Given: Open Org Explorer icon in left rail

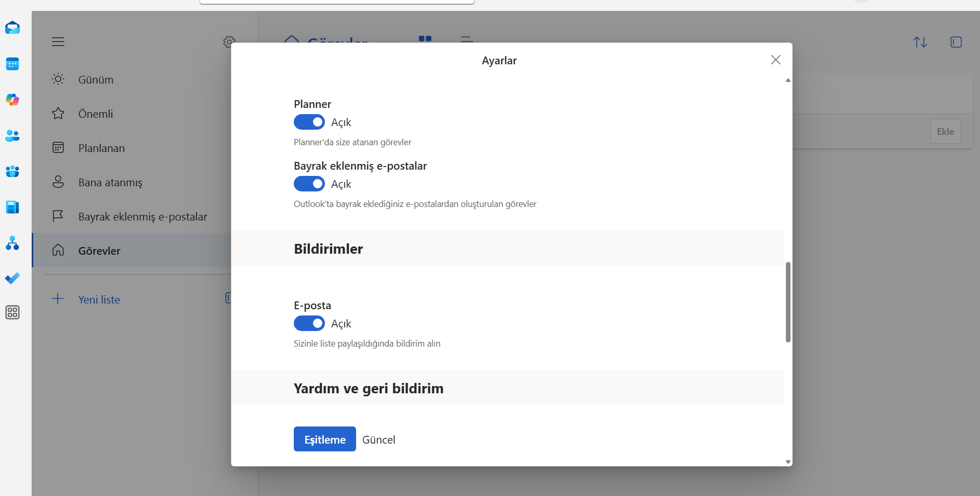Looking at the screenshot, I should 12,243.
